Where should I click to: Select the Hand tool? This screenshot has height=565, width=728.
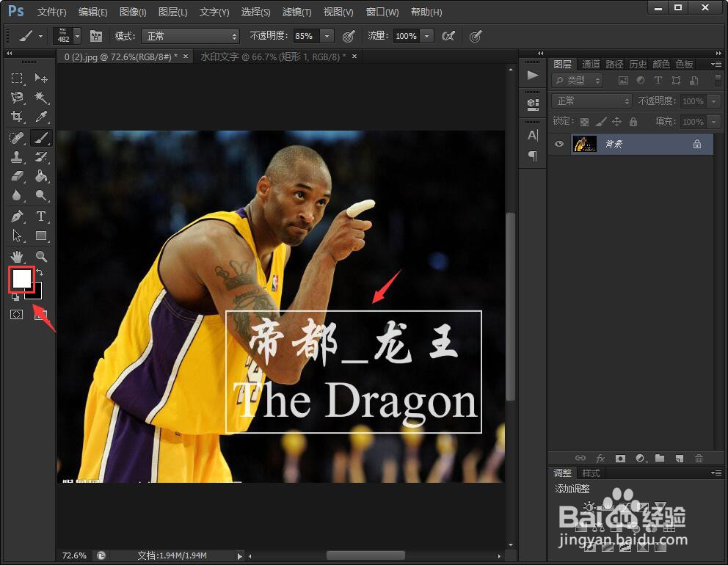(x=17, y=256)
